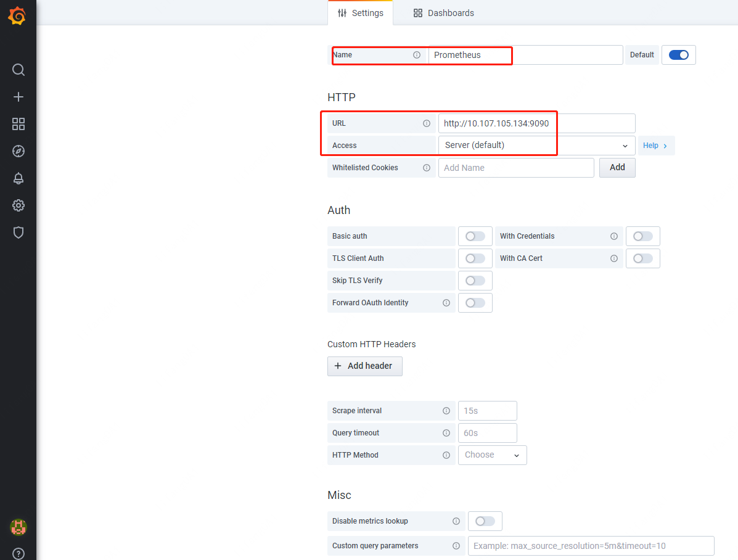
Task: Enable the With CA Cert switch
Action: click(x=642, y=258)
